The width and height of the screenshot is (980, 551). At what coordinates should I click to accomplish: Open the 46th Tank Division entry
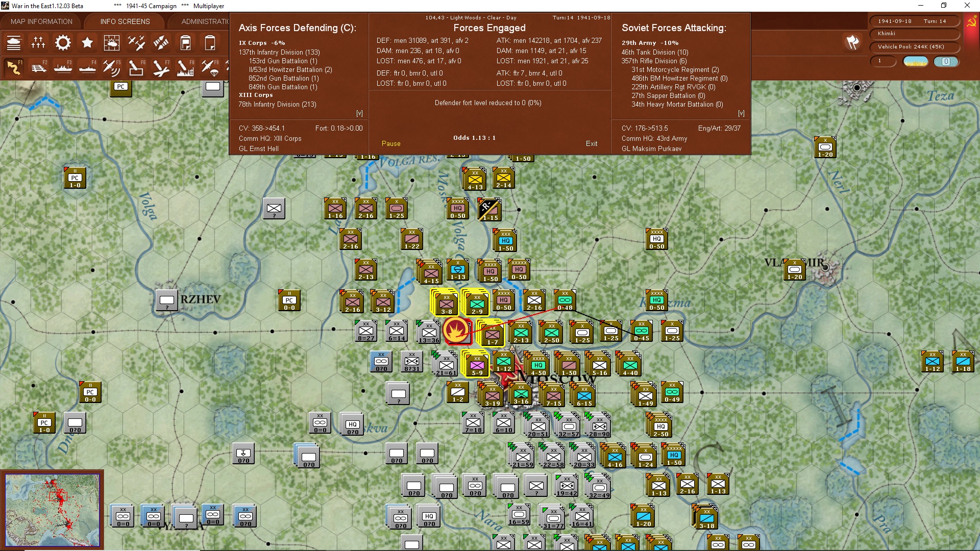[x=655, y=52]
